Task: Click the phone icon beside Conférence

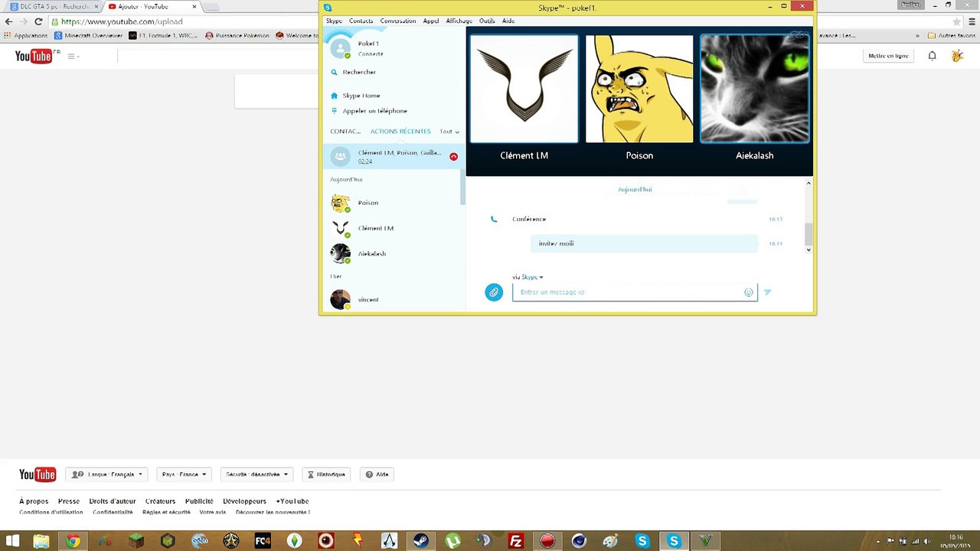Action: point(494,219)
